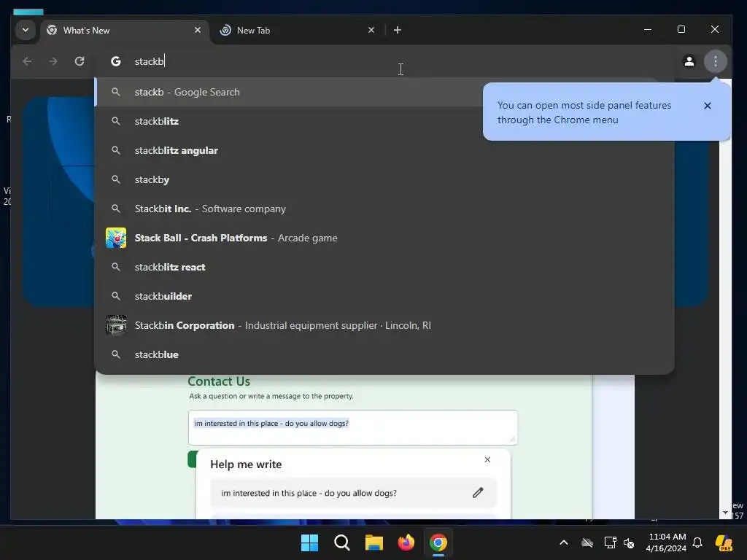The width and height of the screenshot is (747, 560).
Task: Click the Contact Us heading
Action: (x=219, y=381)
